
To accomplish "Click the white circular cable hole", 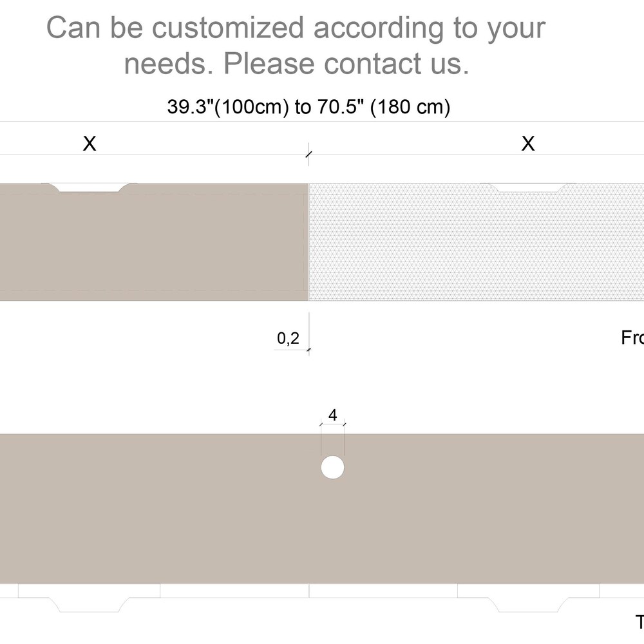I will tap(332, 468).
